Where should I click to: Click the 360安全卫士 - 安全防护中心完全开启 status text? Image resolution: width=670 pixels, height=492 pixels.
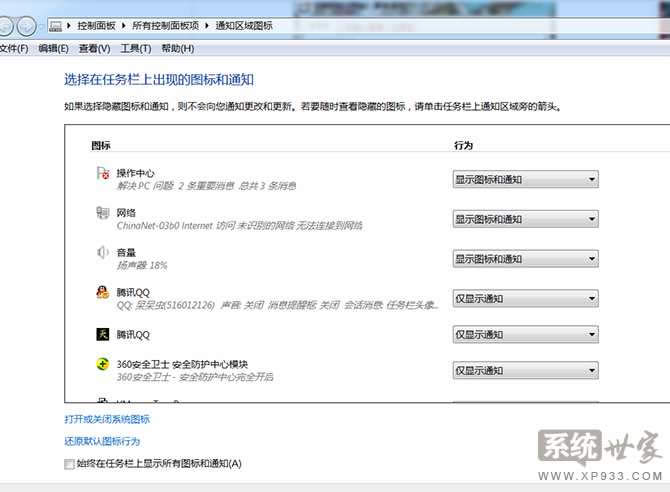[195, 377]
